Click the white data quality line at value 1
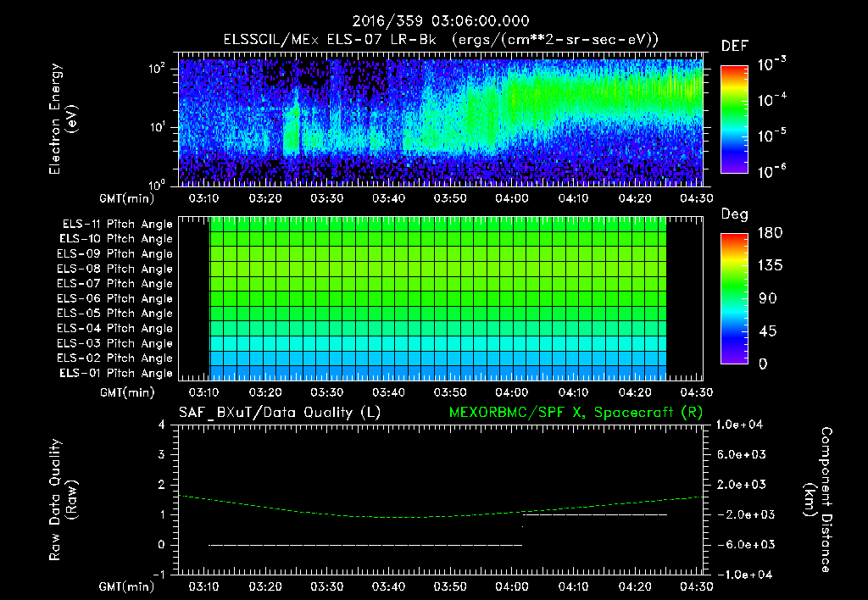 (595, 514)
